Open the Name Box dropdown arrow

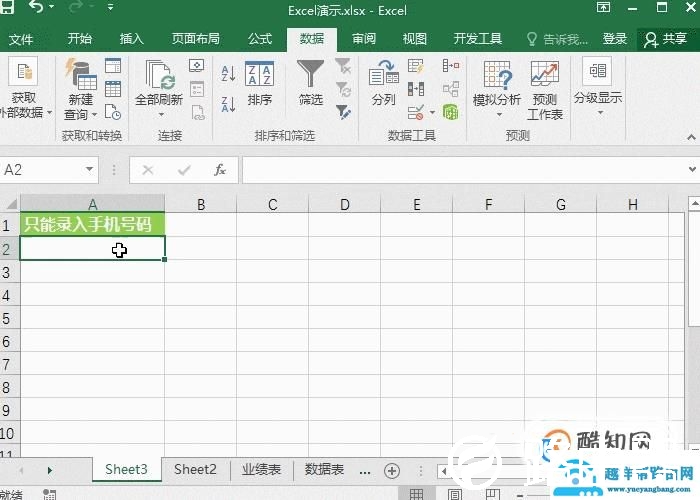[90, 169]
